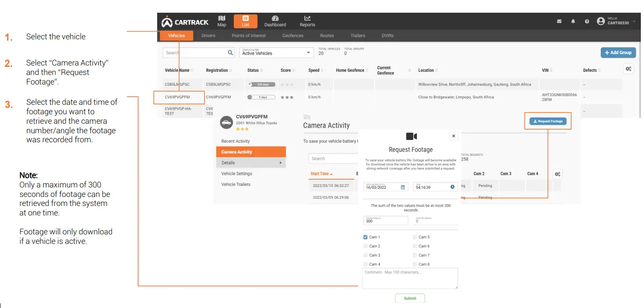Check the Cam 2 checkbox
Viewport: 644px width, 308px height.
[365, 246]
